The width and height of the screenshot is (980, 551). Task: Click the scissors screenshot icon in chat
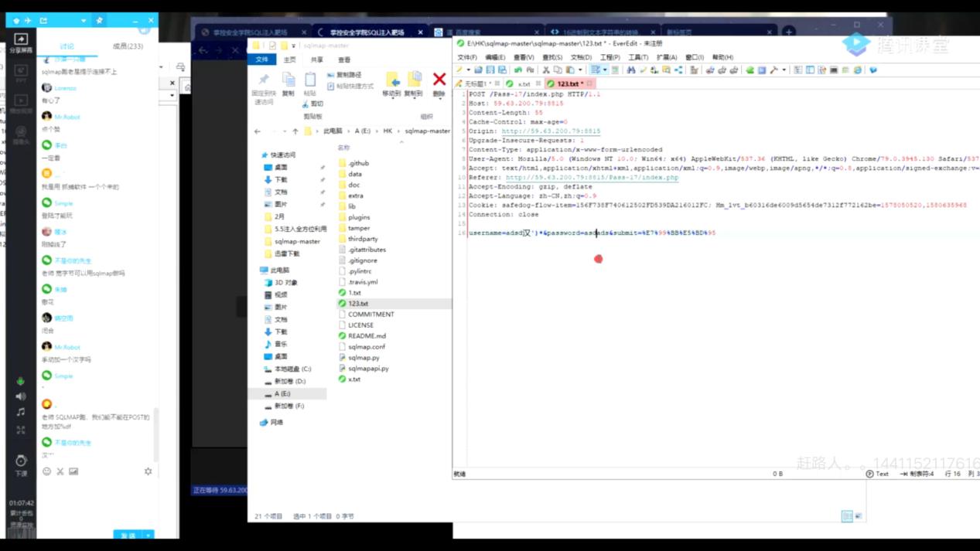click(x=60, y=471)
